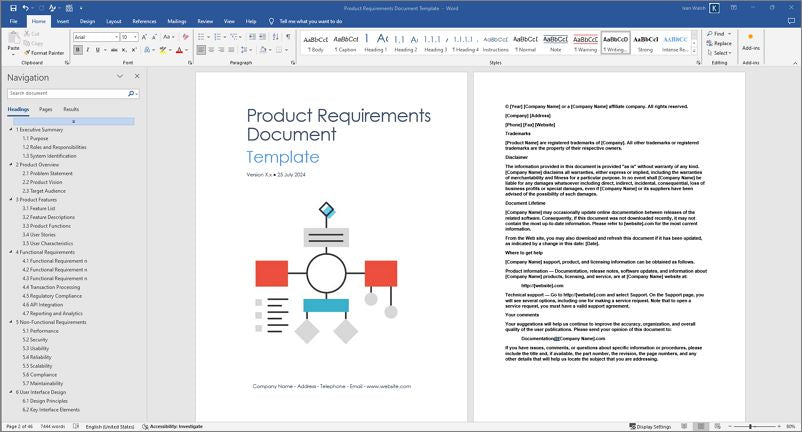Click the Replace tool in the Editing group
This screenshot has height=432, width=802.
720,43
